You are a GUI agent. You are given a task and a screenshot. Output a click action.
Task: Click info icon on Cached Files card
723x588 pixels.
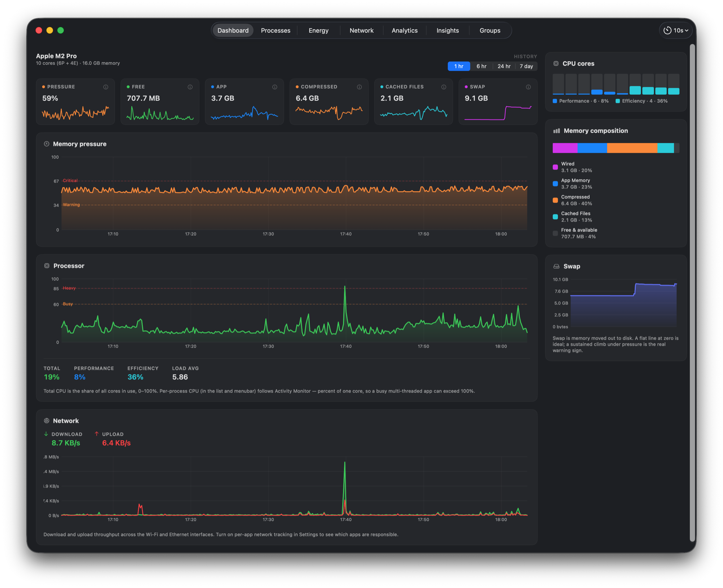click(444, 87)
